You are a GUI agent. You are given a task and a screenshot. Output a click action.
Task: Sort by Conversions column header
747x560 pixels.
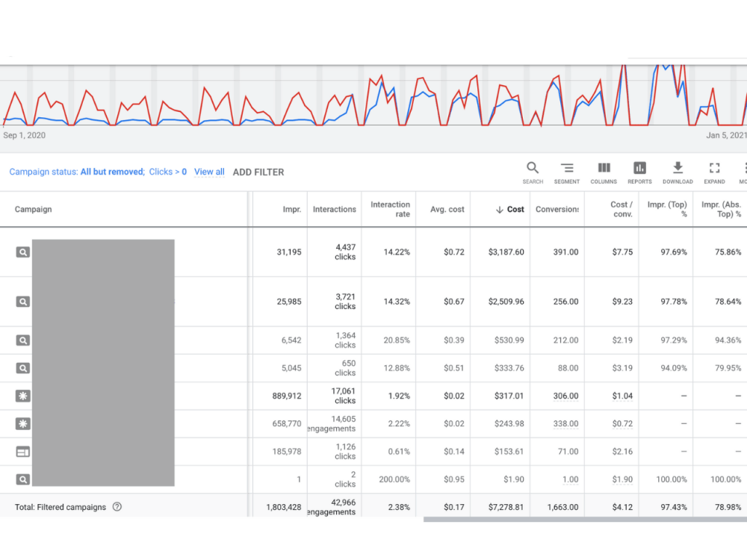click(x=557, y=209)
